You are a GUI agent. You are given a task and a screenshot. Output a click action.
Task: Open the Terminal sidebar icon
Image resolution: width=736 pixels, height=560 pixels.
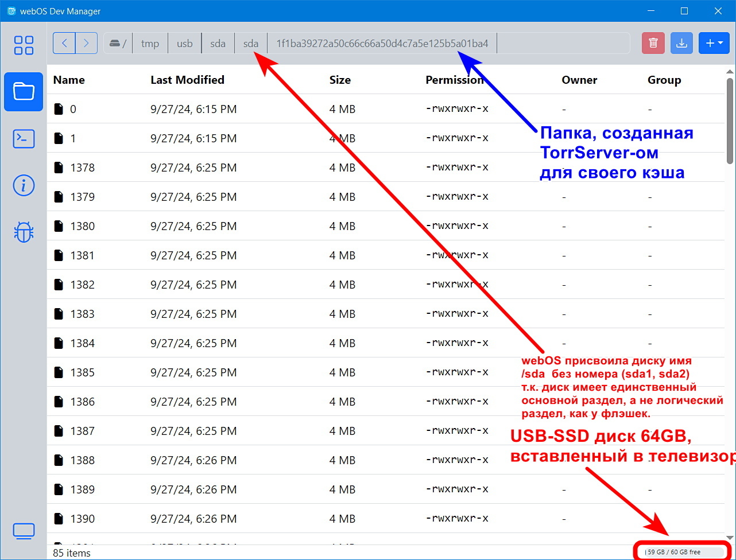pyautogui.click(x=24, y=139)
